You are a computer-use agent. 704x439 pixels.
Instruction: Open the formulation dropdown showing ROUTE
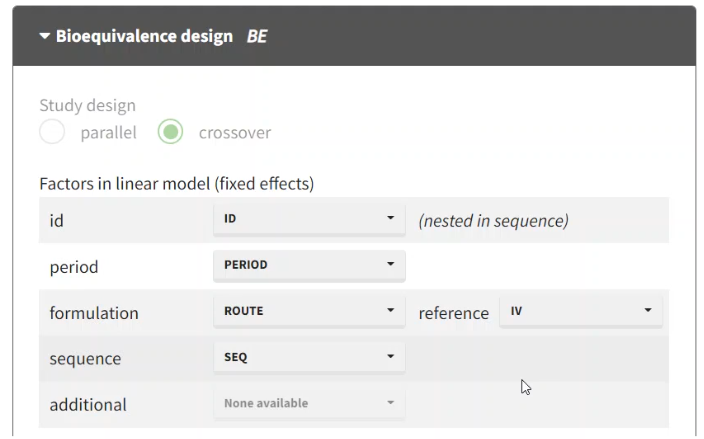point(308,311)
